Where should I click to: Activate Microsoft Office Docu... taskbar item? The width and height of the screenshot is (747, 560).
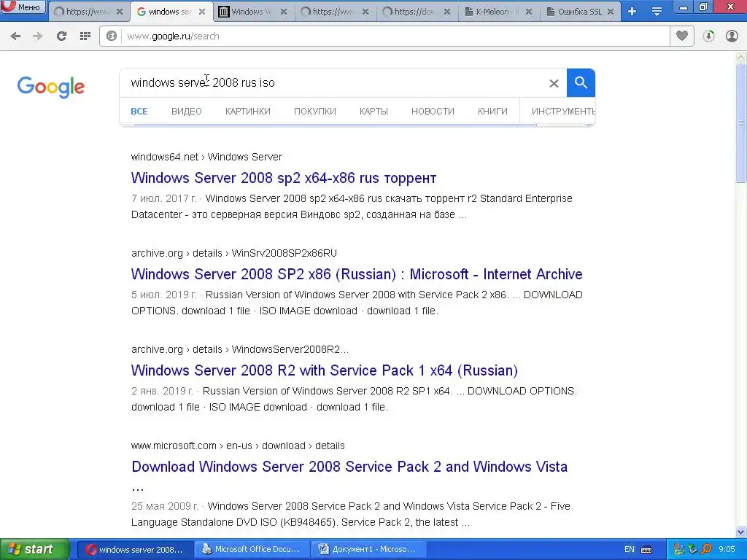tap(252, 550)
